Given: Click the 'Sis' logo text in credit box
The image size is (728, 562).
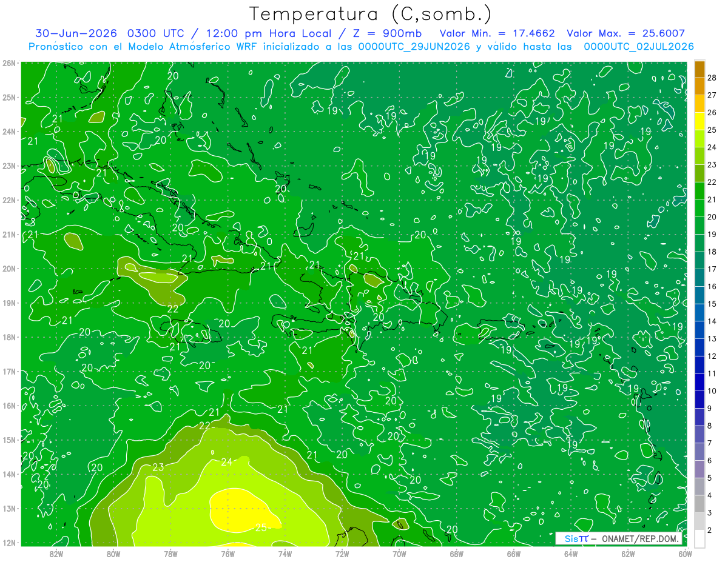Looking at the screenshot, I should 571,538.
